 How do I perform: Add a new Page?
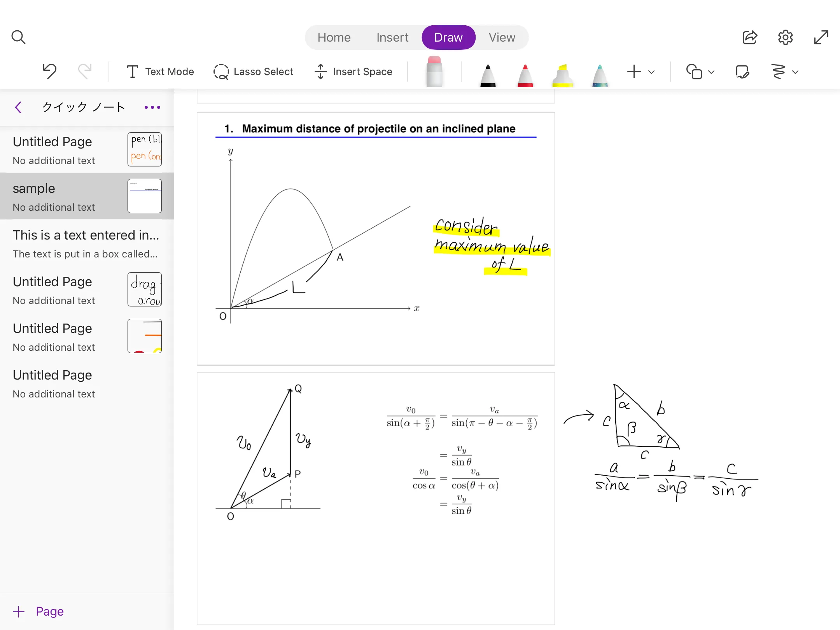click(38, 611)
